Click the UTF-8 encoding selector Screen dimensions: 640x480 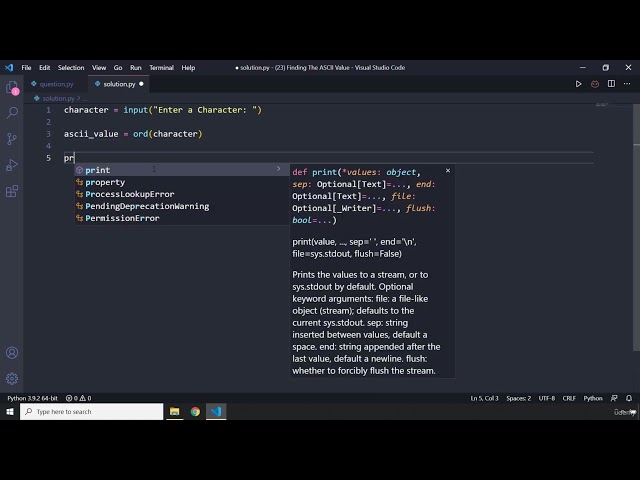pos(546,398)
